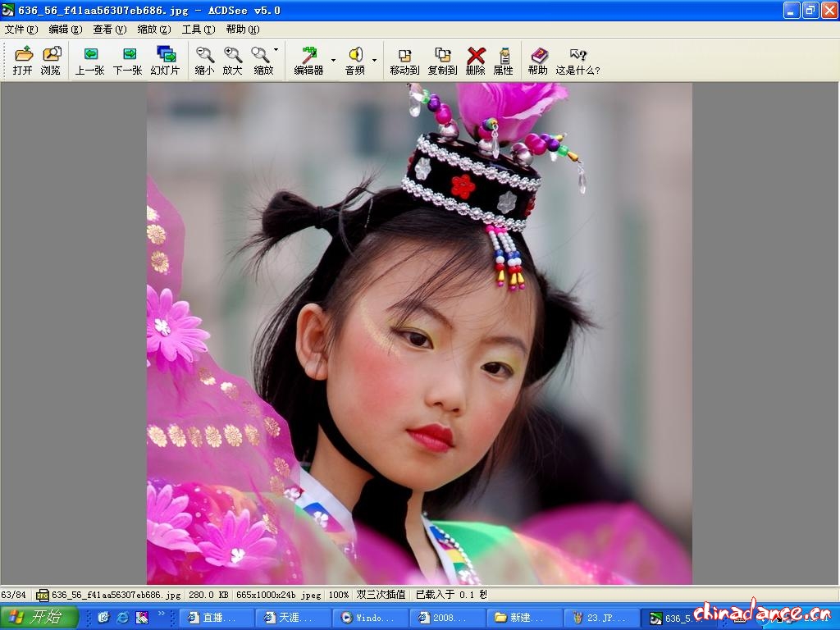Click the Move To (移动到) icon
Screen dimensions: 840x630
pos(404,61)
